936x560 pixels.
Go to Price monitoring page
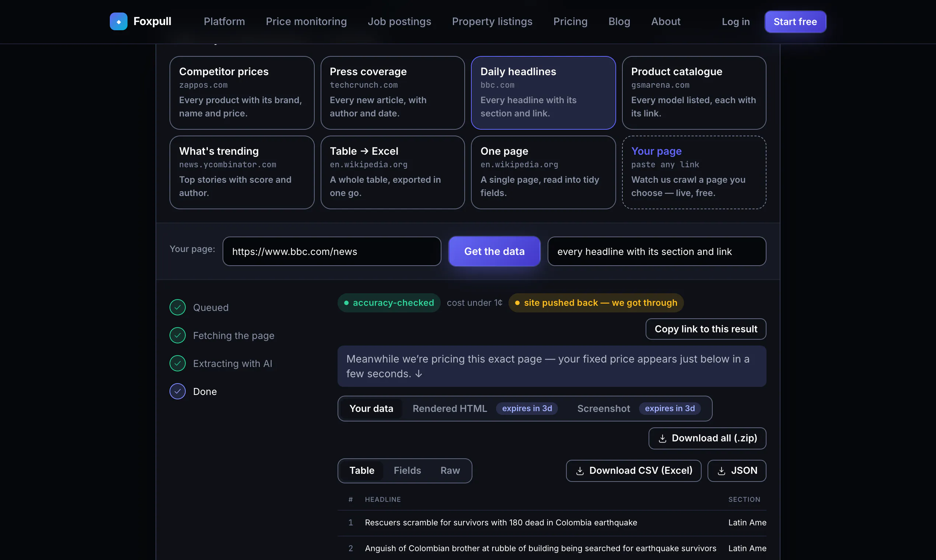pyautogui.click(x=306, y=21)
